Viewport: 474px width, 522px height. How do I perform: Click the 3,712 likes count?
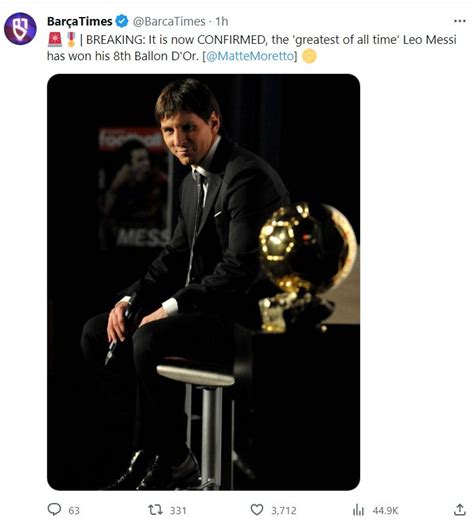(x=284, y=510)
